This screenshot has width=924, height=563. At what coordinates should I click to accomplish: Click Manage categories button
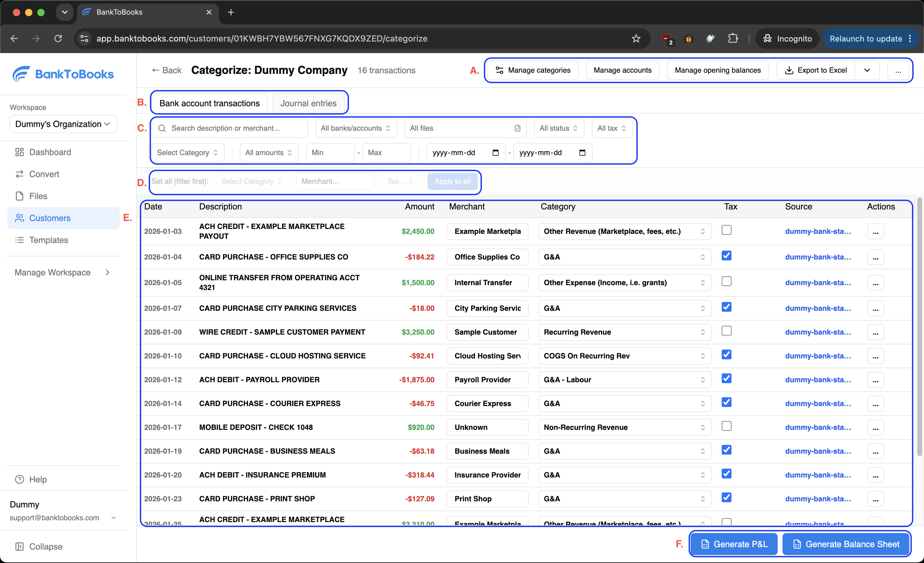tap(533, 71)
